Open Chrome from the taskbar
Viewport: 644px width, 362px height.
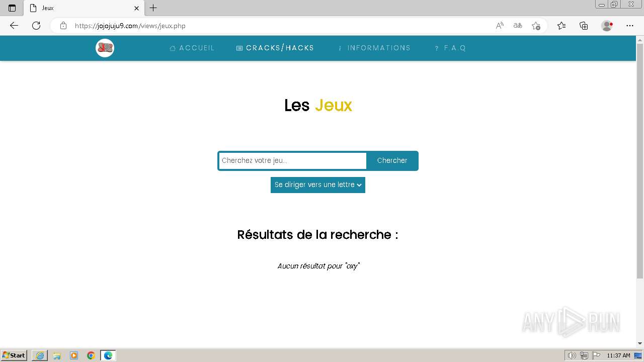[91, 355]
